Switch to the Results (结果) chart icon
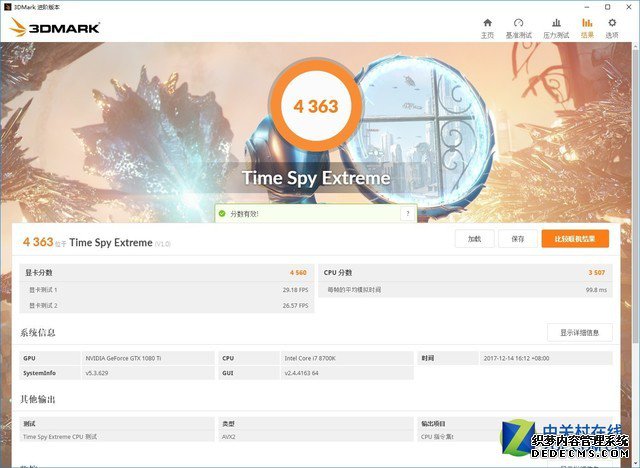 [x=587, y=23]
